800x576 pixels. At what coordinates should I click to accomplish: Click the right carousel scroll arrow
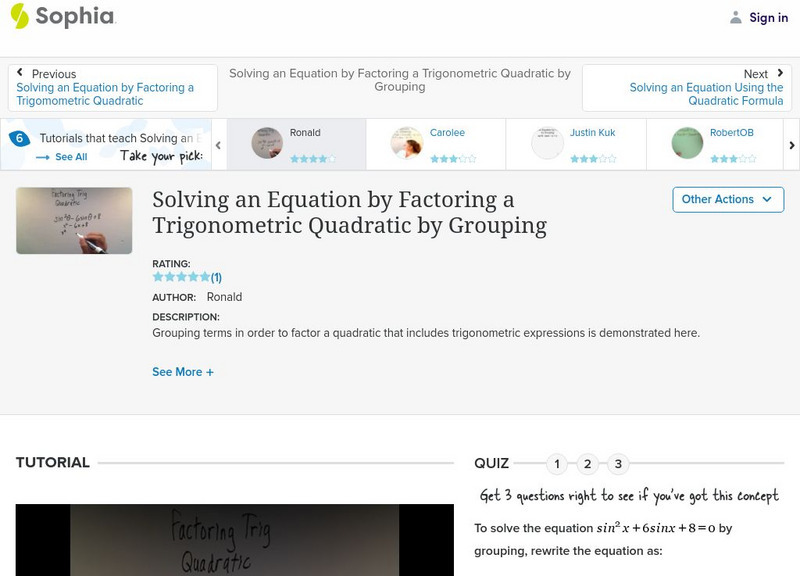pyautogui.click(x=792, y=143)
